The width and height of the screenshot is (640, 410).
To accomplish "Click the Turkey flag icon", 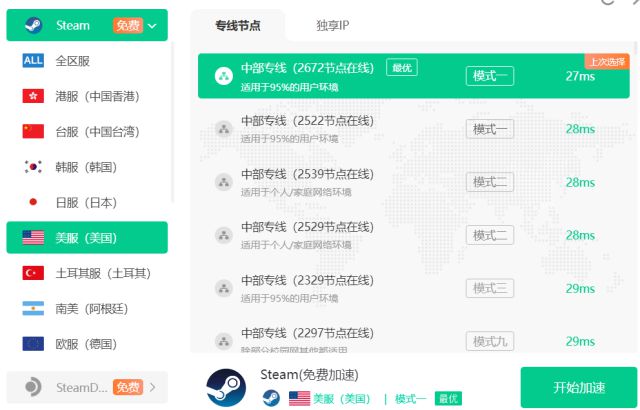I will (x=33, y=273).
